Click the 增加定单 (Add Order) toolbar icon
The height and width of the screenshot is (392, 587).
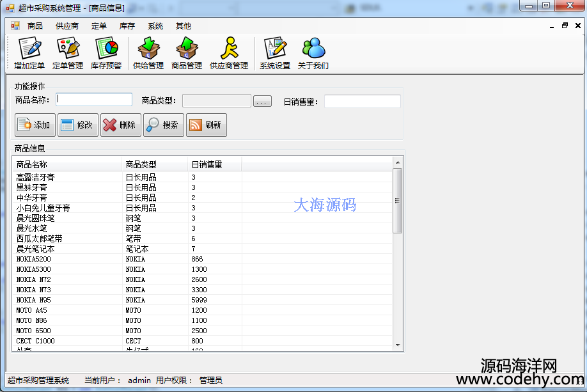point(29,53)
